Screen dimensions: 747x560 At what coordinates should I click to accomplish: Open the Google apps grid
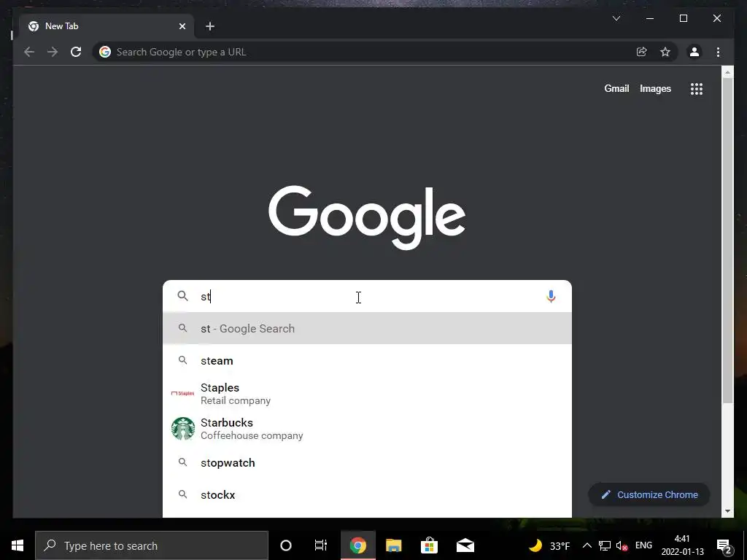click(697, 88)
